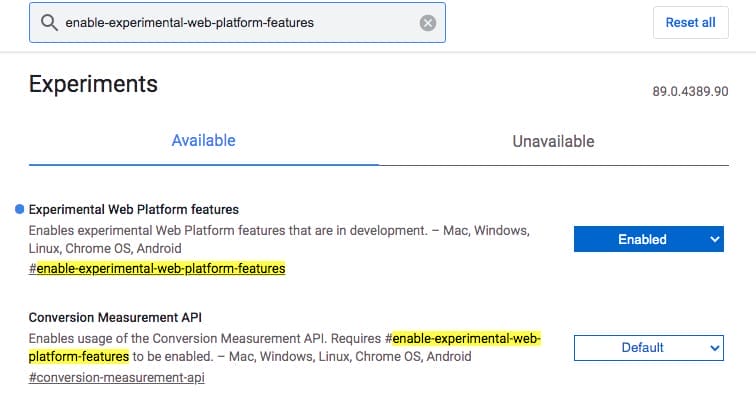
Task: Switch to the Available tab
Action: (x=203, y=141)
